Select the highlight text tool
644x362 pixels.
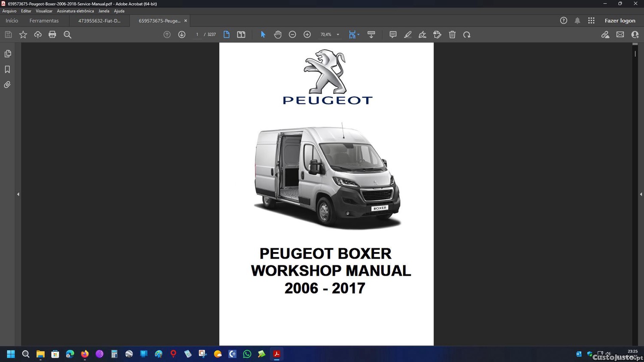click(x=407, y=35)
